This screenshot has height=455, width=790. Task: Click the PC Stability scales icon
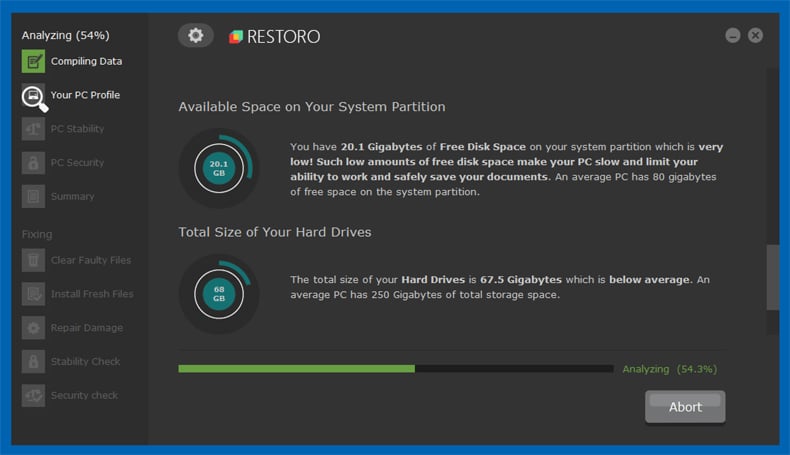(x=33, y=128)
